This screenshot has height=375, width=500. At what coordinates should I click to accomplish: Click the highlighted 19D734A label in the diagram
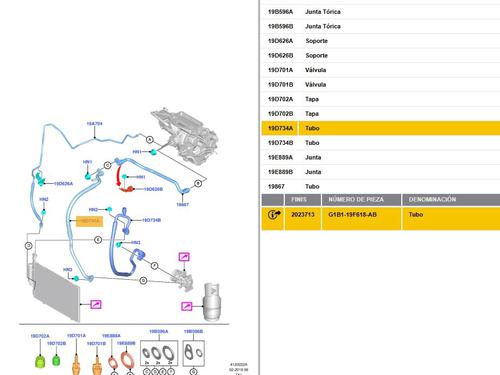coord(90,221)
